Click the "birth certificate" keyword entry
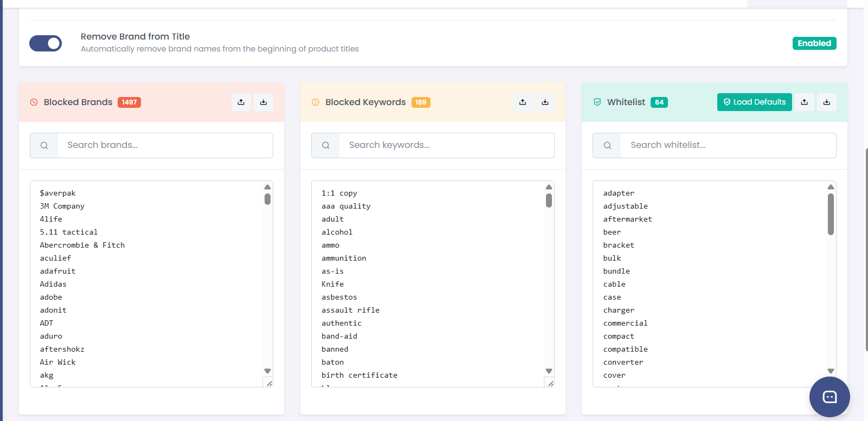Screen dimensions: 868x421 [359, 375]
